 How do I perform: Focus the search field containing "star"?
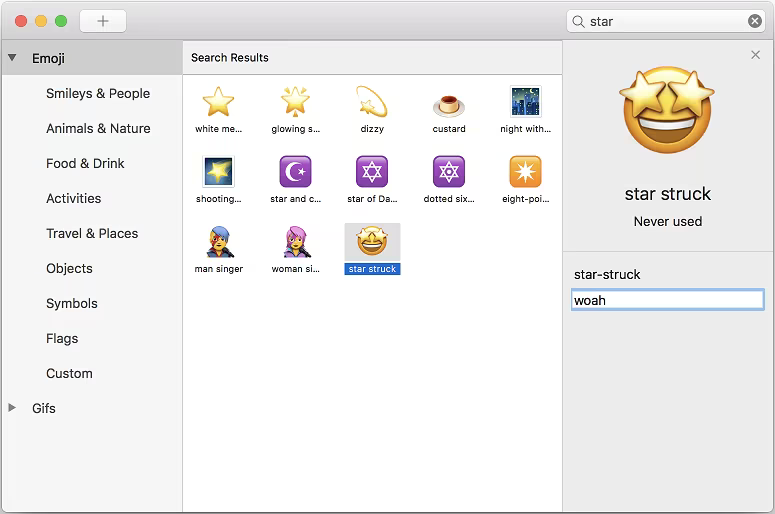click(x=665, y=21)
